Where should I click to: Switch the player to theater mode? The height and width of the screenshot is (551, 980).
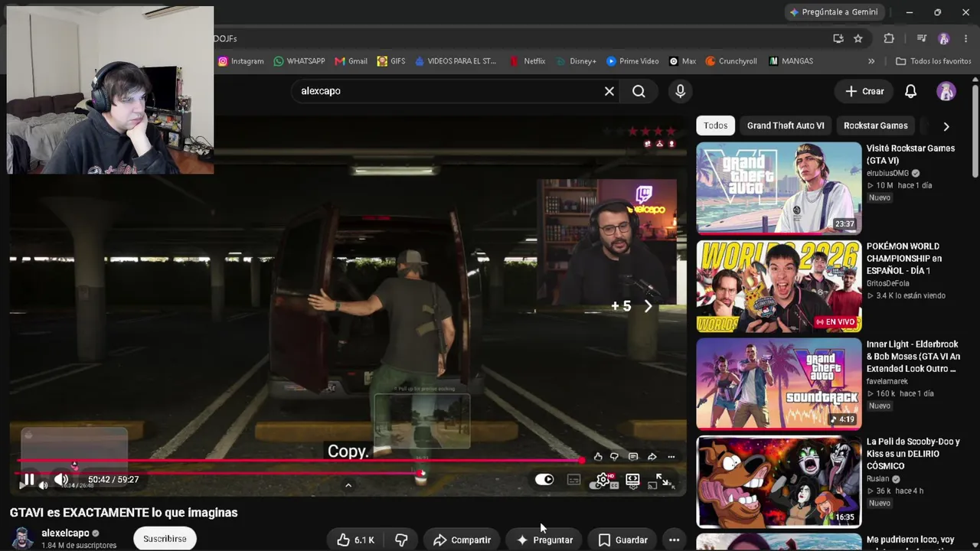pyautogui.click(x=632, y=480)
